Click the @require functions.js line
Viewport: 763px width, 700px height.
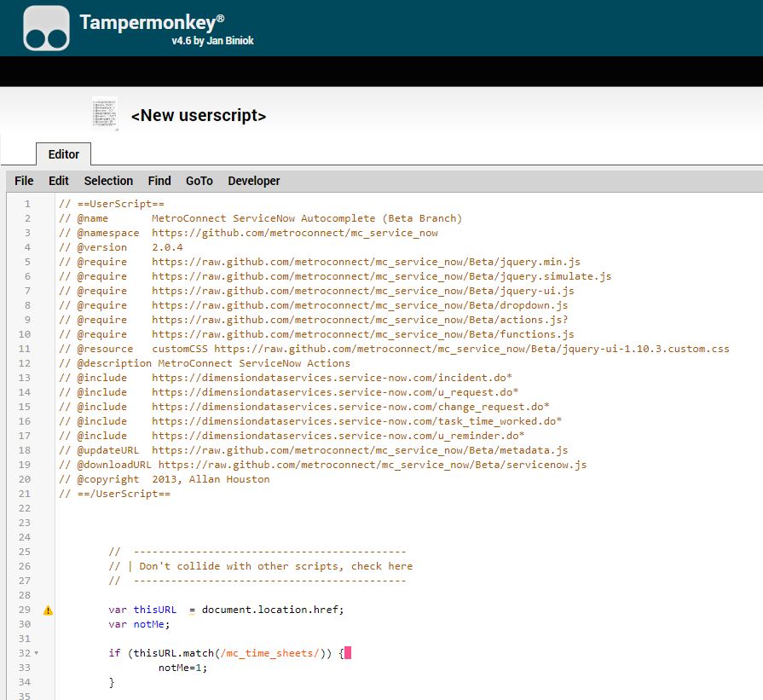point(316,334)
